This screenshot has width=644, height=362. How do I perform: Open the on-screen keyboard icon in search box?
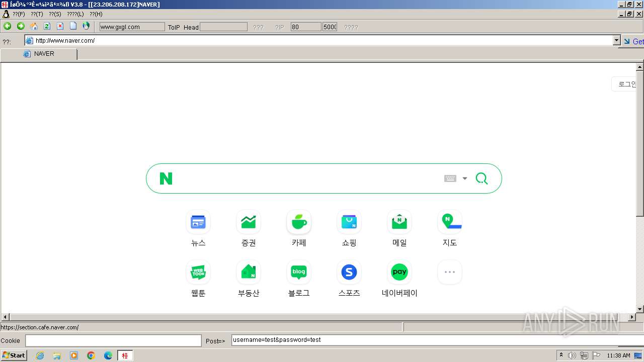tap(450, 178)
